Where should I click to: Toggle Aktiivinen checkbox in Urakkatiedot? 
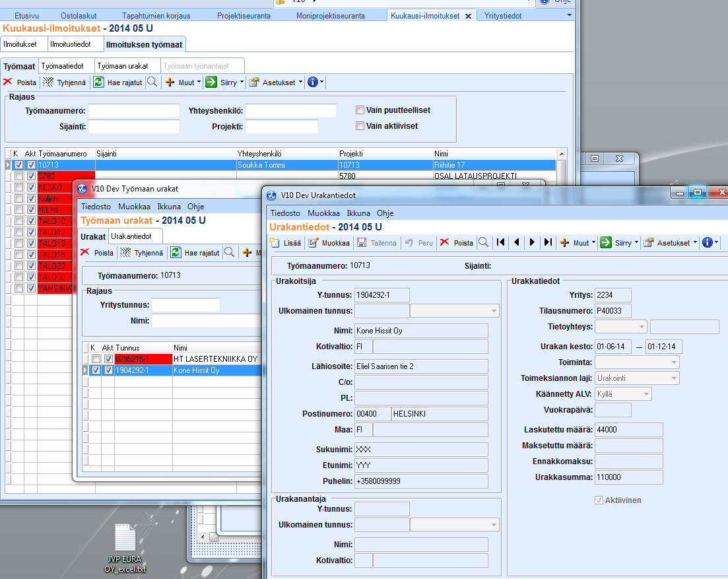pyautogui.click(x=599, y=500)
